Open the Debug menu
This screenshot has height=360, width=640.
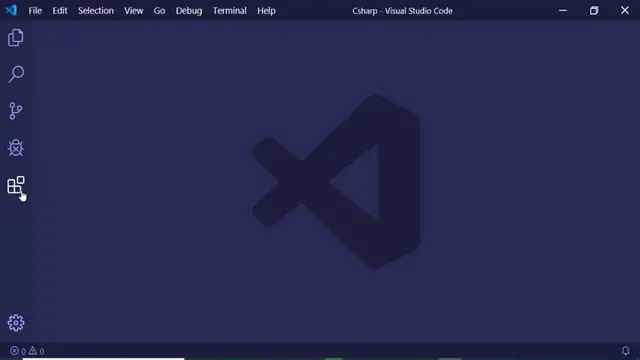tap(189, 11)
